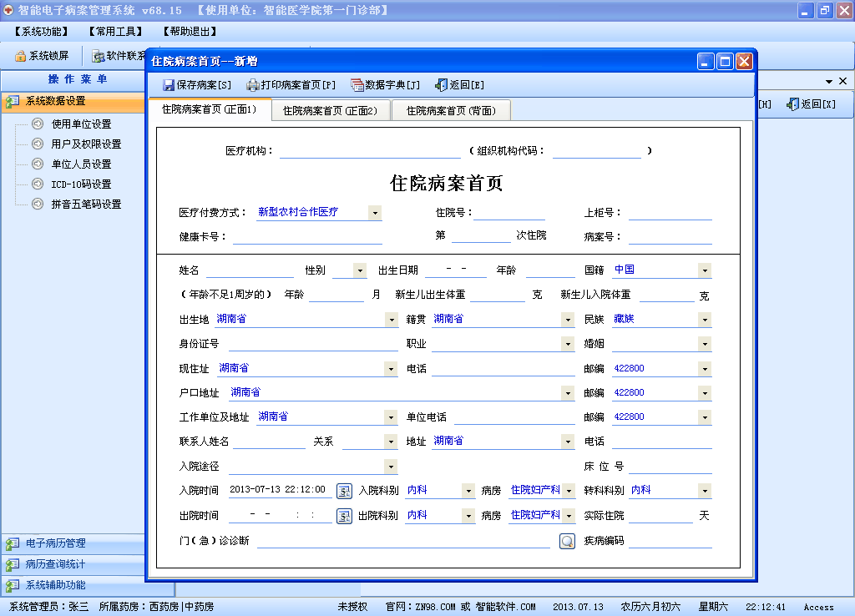
Task: Click the 打印病案首页[P] printer icon
Action: [252, 85]
